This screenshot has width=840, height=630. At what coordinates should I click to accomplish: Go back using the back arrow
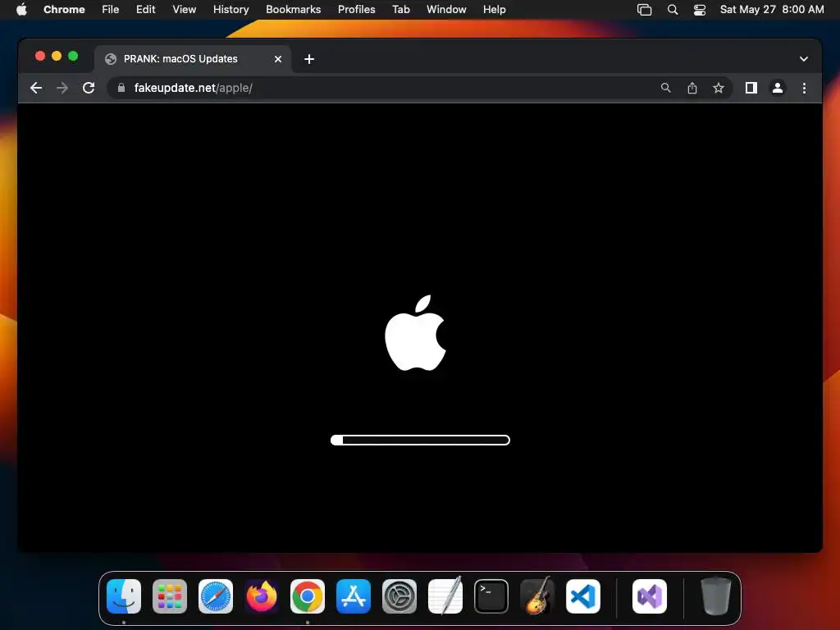point(36,88)
